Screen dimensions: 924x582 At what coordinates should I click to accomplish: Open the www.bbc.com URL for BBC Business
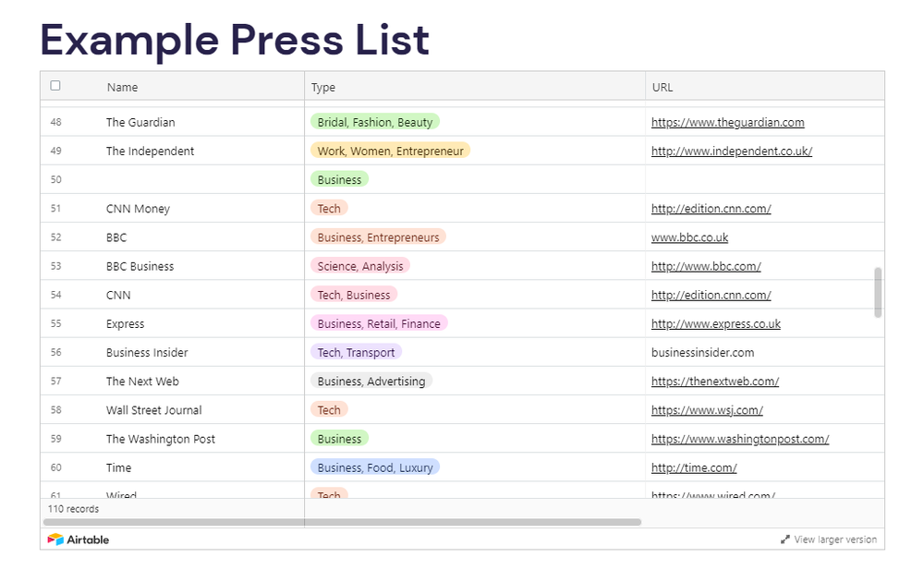[706, 267]
